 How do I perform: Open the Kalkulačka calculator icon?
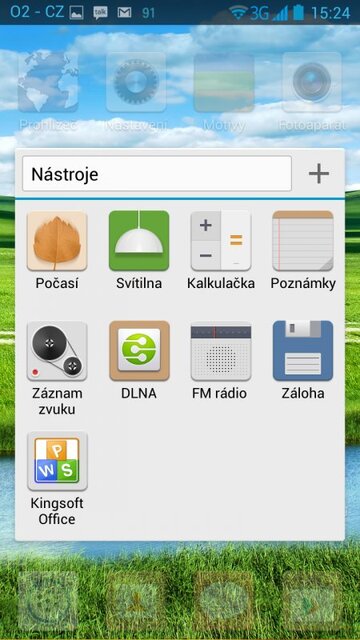221,241
